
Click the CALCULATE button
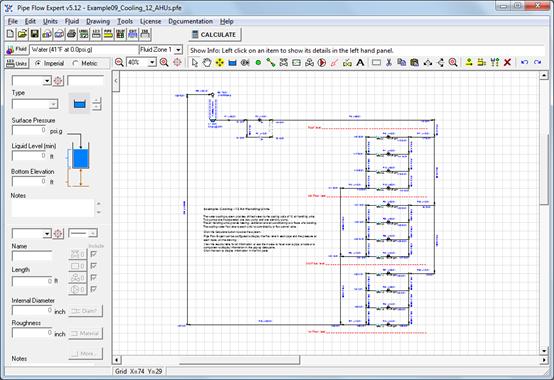215,35
